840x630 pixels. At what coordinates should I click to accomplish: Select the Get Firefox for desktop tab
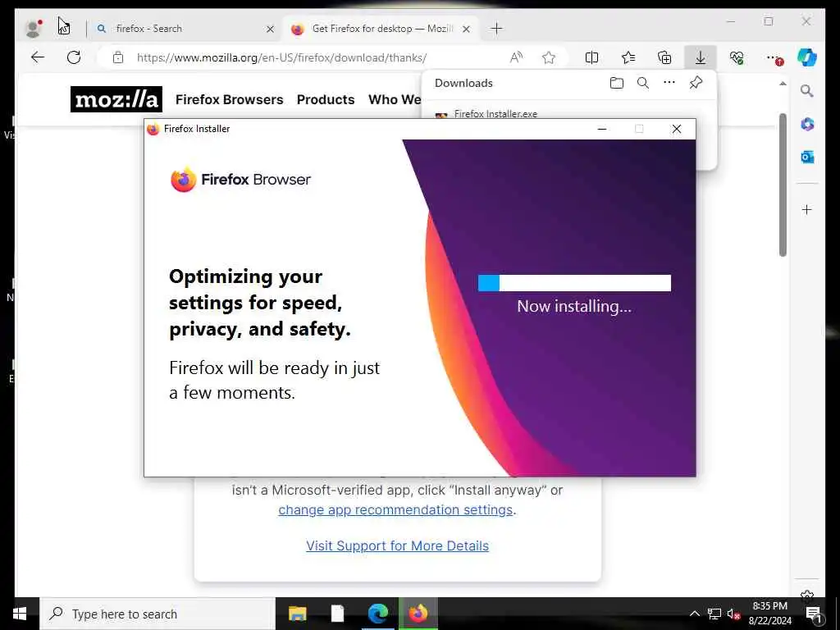(x=382, y=29)
